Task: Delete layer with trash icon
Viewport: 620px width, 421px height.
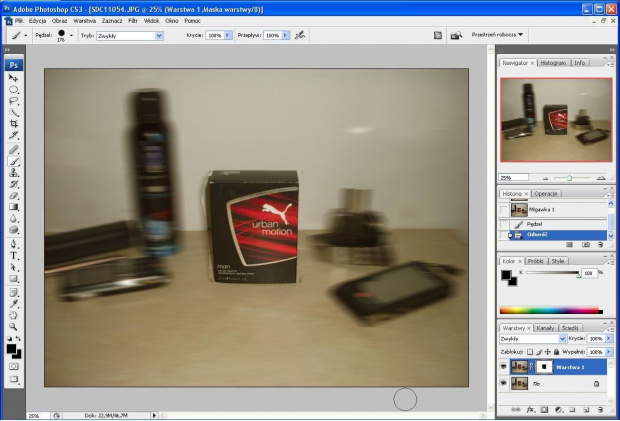Action: (x=600, y=410)
